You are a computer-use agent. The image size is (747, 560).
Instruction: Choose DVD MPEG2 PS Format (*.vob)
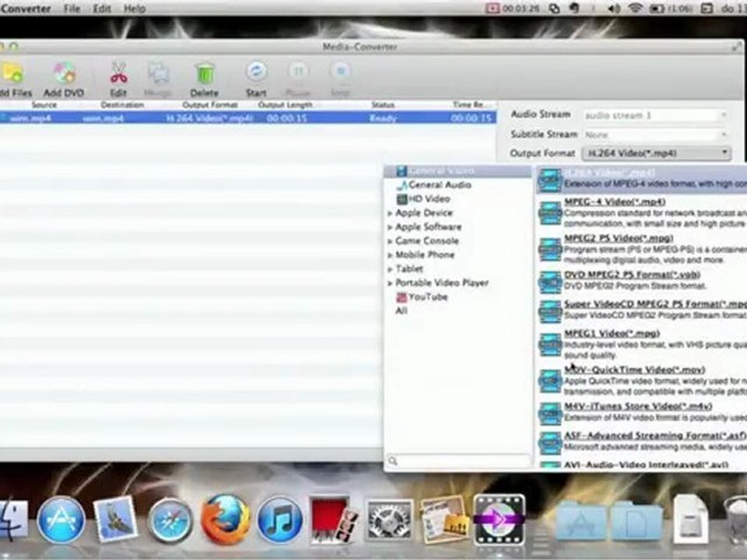642,281
